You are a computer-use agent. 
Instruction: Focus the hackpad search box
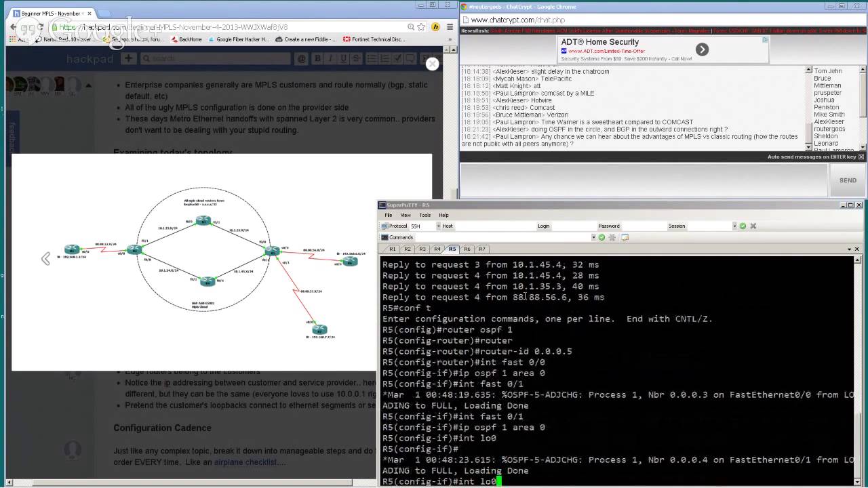click(x=215, y=58)
